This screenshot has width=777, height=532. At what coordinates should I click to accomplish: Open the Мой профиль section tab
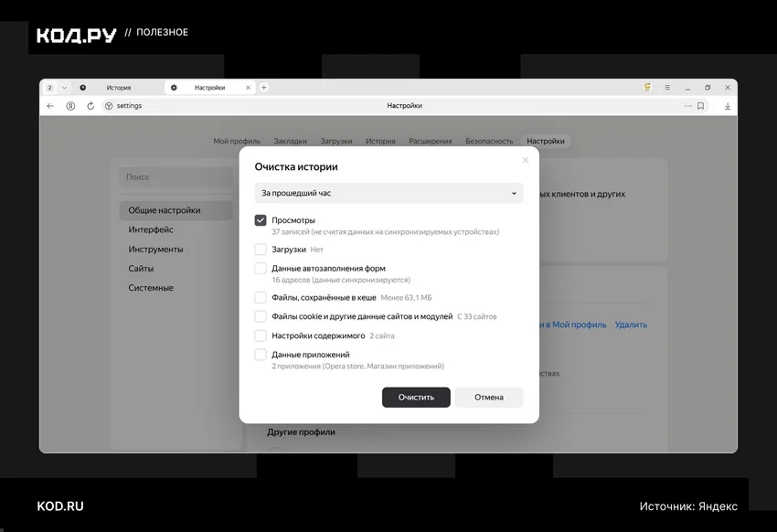click(x=237, y=141)
